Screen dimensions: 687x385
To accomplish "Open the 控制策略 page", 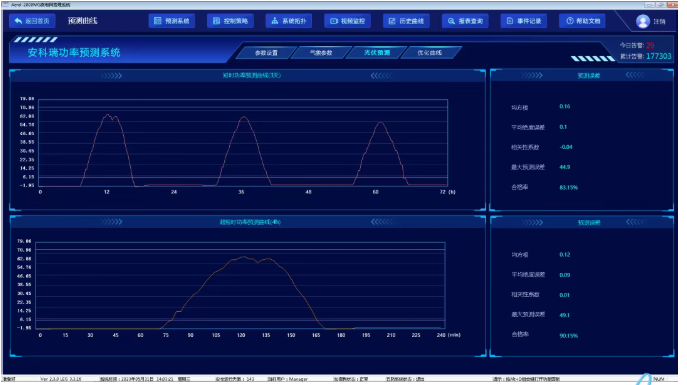I will [x=230, y=21].
